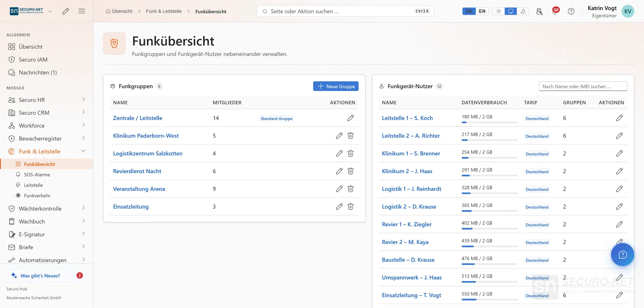Open the help question mark icon in header
Image resolution: width=644 pixels, height=308 pixels.
(571, 11)
